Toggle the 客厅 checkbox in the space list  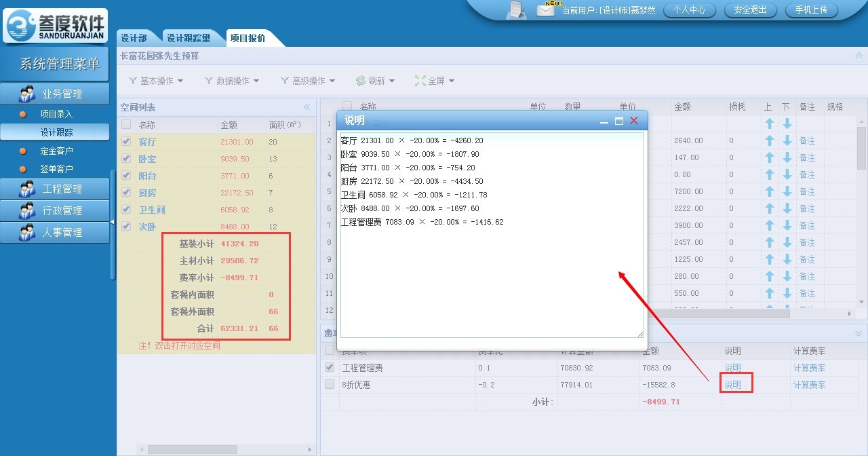(x=126, y=141)
